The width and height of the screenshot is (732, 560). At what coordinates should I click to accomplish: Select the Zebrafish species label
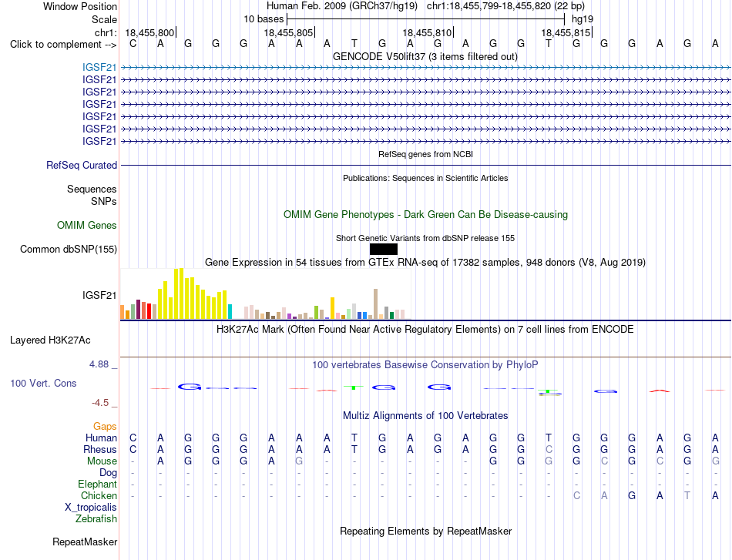[96, 518]
